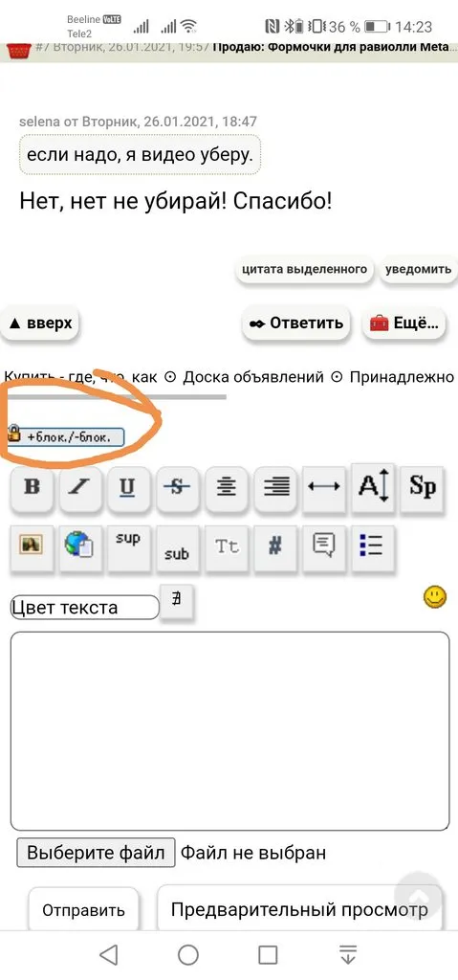Insert bulleted list icon

coord(372,546)
